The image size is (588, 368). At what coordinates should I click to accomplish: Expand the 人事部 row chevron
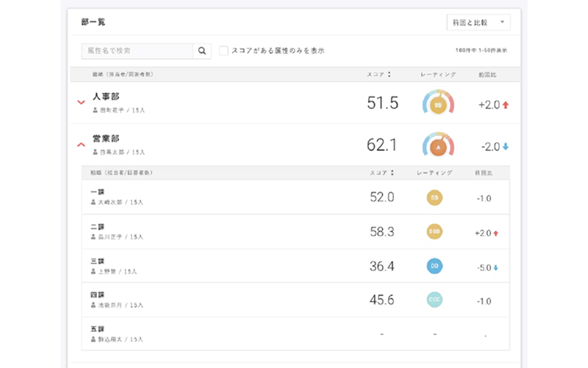(x=81, y=102)
